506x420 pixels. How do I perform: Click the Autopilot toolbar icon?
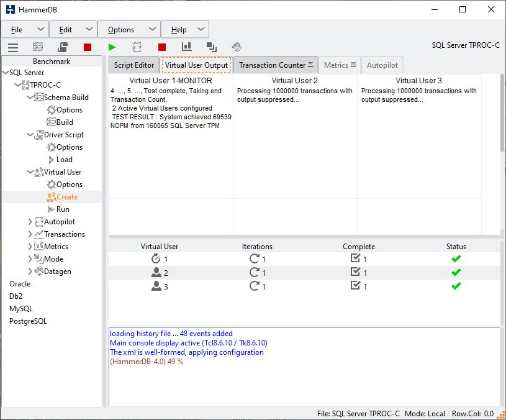click(x=137, y=47)
